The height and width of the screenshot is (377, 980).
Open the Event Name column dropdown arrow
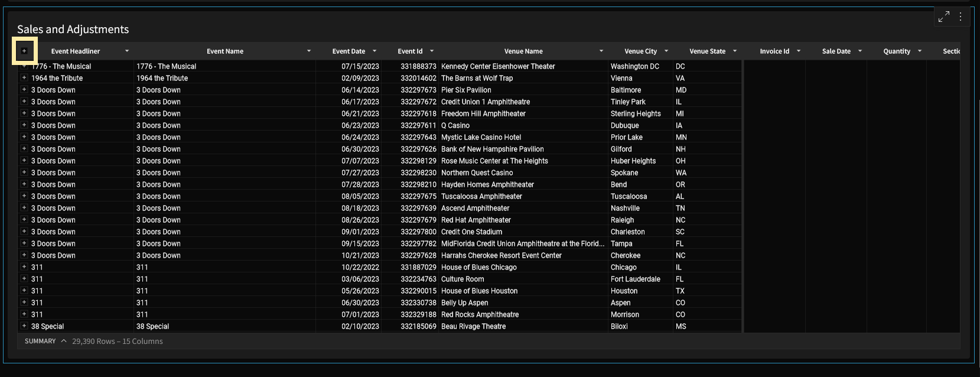[x=309, y=51]
